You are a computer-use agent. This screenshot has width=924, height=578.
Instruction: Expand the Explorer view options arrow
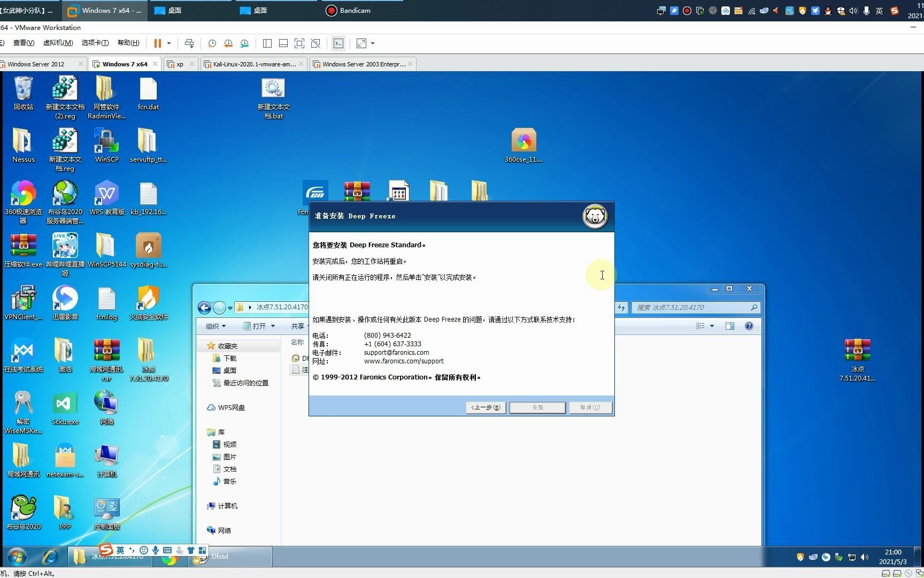(712, 326)
